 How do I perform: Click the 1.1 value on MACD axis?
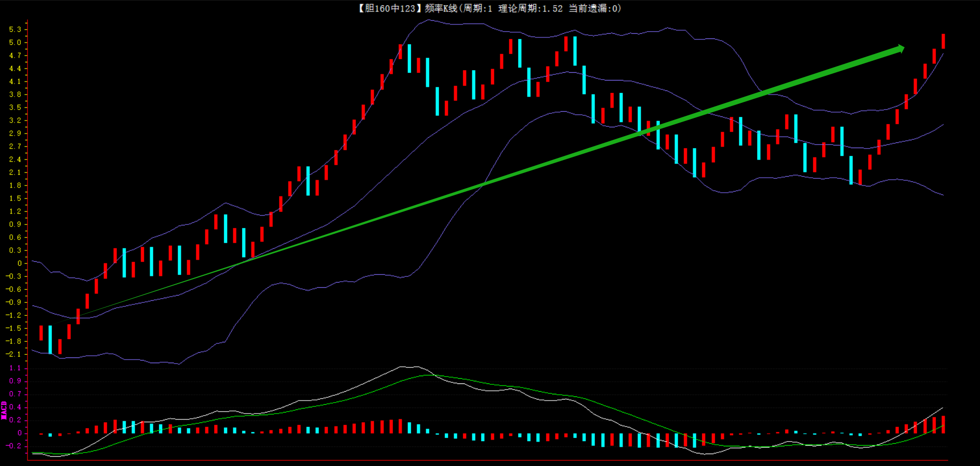pos(15,368)
